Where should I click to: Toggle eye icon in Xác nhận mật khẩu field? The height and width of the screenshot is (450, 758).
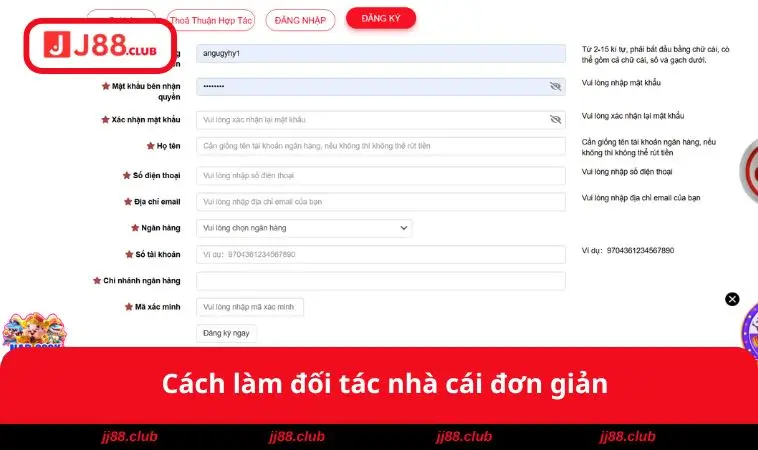pos(555,119)
